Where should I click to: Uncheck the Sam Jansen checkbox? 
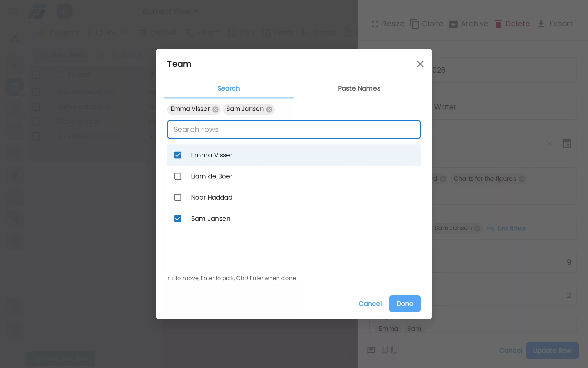pos(178,218)
